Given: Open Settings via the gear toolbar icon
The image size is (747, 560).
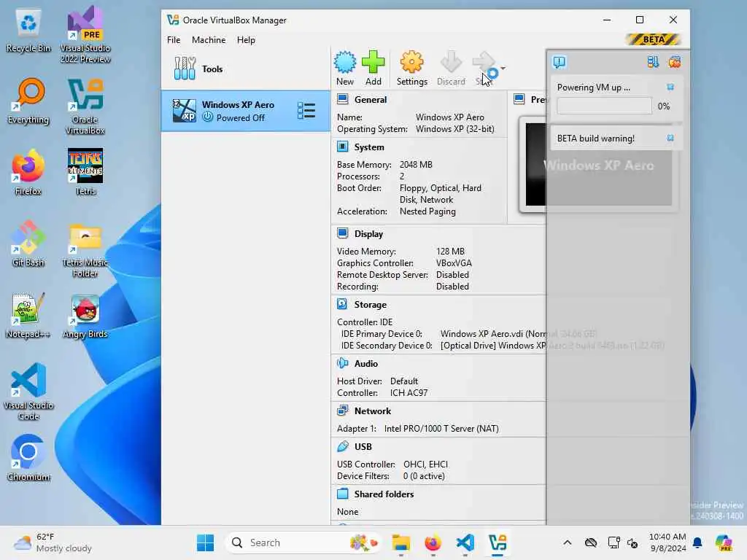Looking at the screenshot, I should (x=411, y=63).
